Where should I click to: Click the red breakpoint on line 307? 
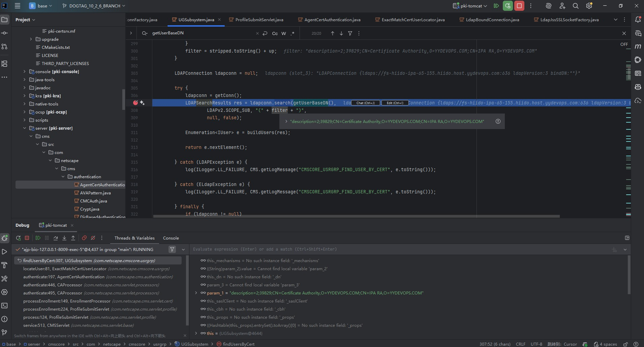pyautogui.click(x=135, y=103)
